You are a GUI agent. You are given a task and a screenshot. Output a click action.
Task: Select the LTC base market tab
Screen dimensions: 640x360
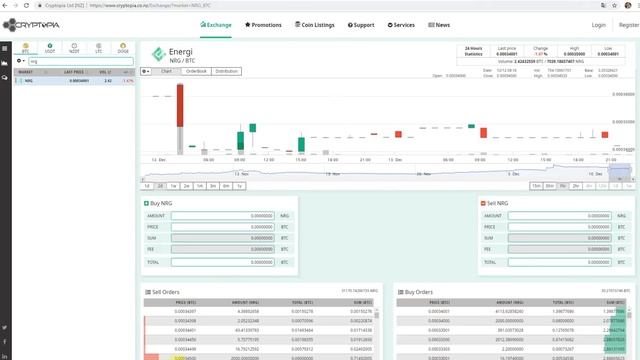click(98, 48)
